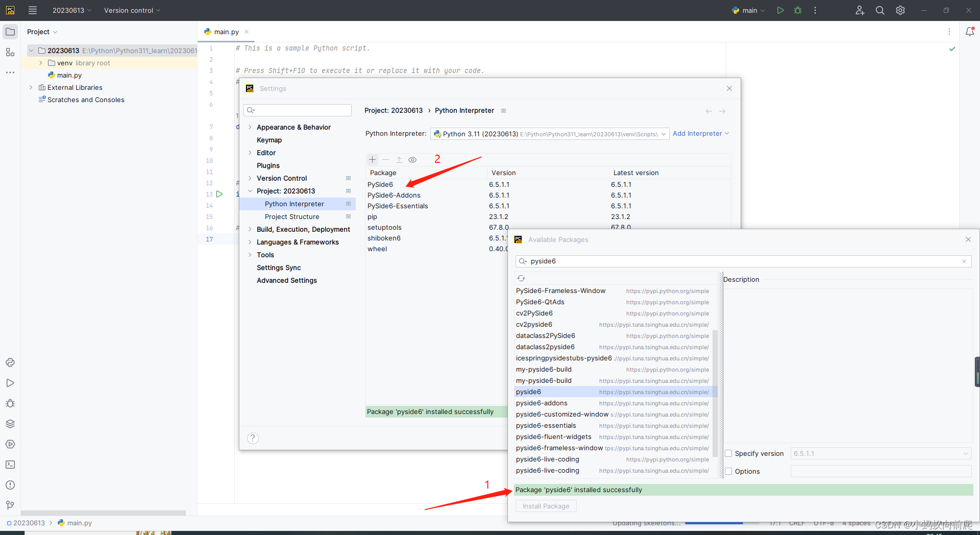980x535 pixels.
Task: Expand Languages & Frameworks settings
Action: click(x=250, y=242)
